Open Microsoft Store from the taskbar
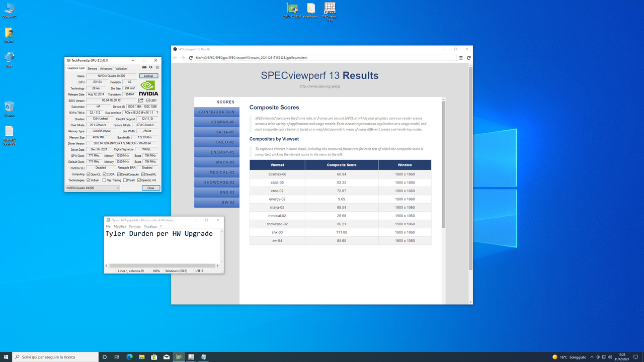Viewport: 644px width, 362px height. (154, 357)
